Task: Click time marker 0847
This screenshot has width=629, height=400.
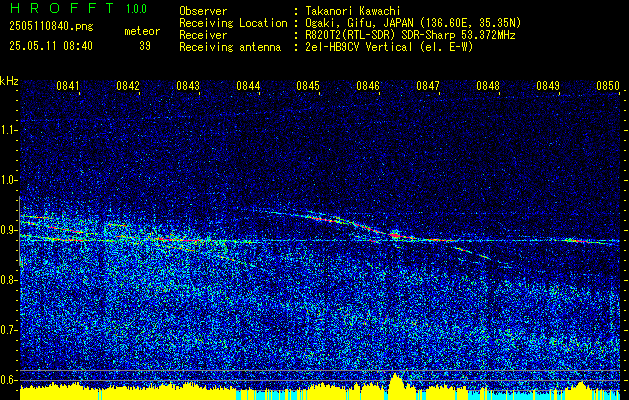Action: [428, 86]
